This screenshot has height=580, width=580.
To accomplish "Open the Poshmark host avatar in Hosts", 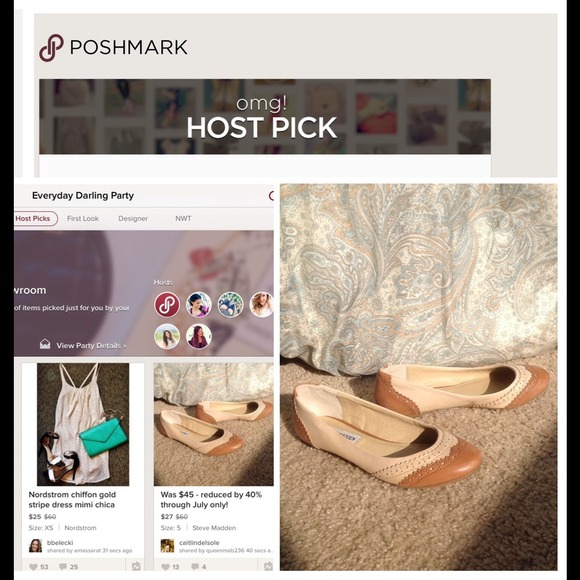I will pos(167,304).
